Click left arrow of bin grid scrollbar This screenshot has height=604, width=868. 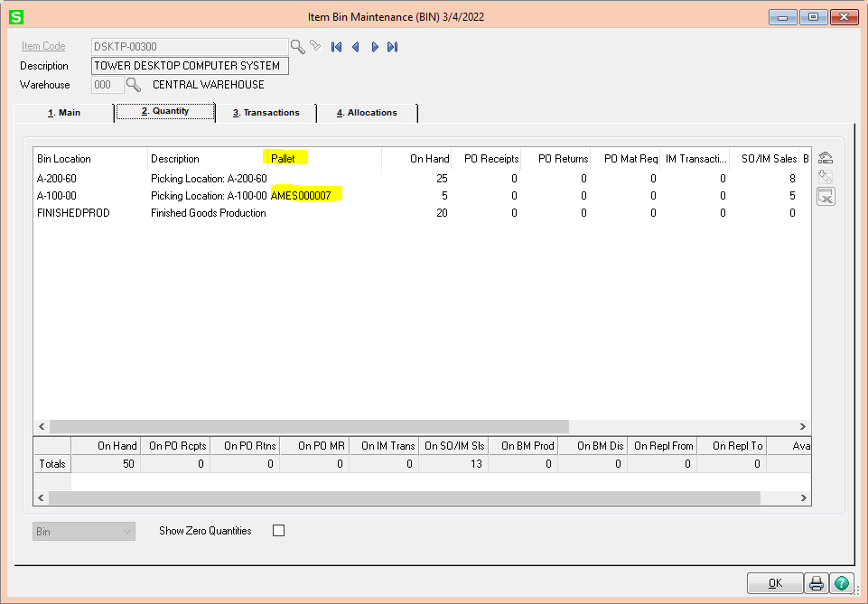click(42, 426)
